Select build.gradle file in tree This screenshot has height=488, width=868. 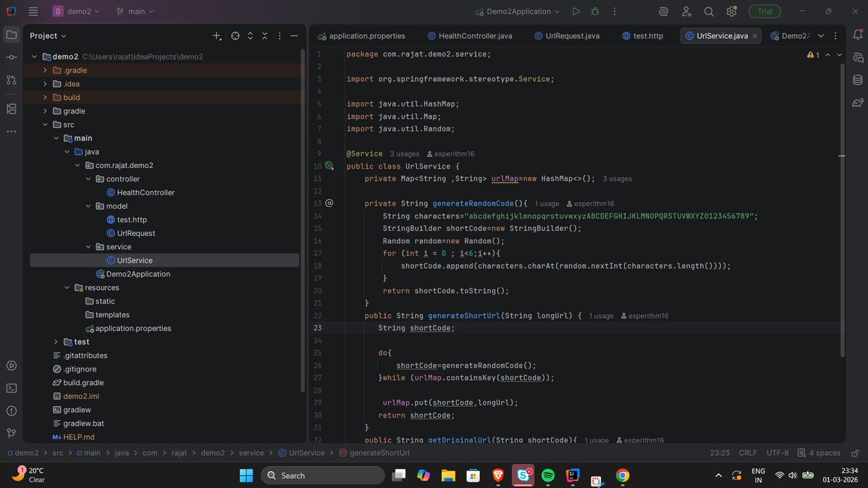78,383
